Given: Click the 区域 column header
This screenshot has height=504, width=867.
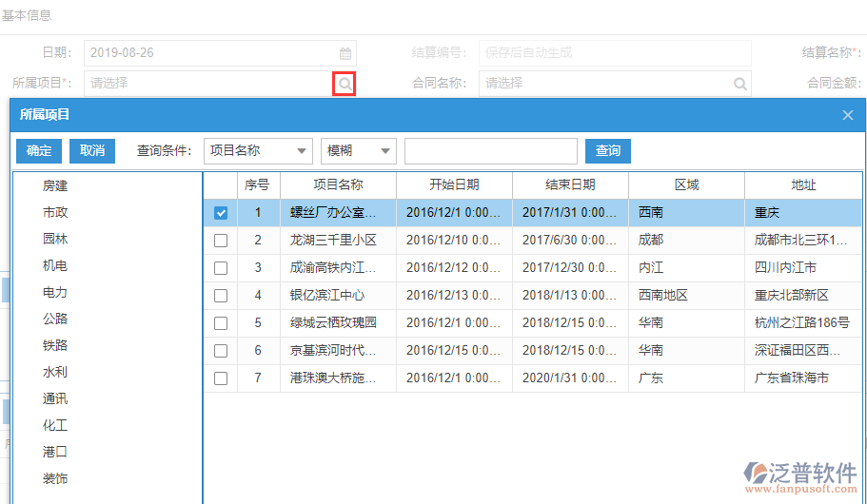Looking at the screenshot, I should click(x=686, y=185).
